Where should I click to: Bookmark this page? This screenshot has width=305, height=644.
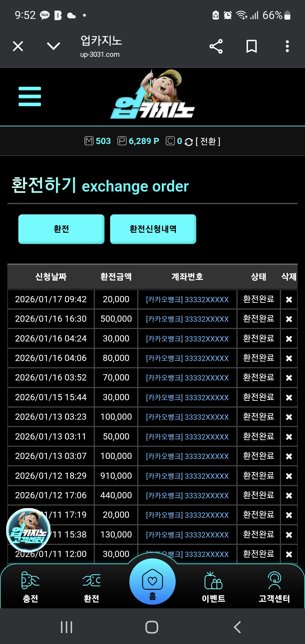point(251,46)
